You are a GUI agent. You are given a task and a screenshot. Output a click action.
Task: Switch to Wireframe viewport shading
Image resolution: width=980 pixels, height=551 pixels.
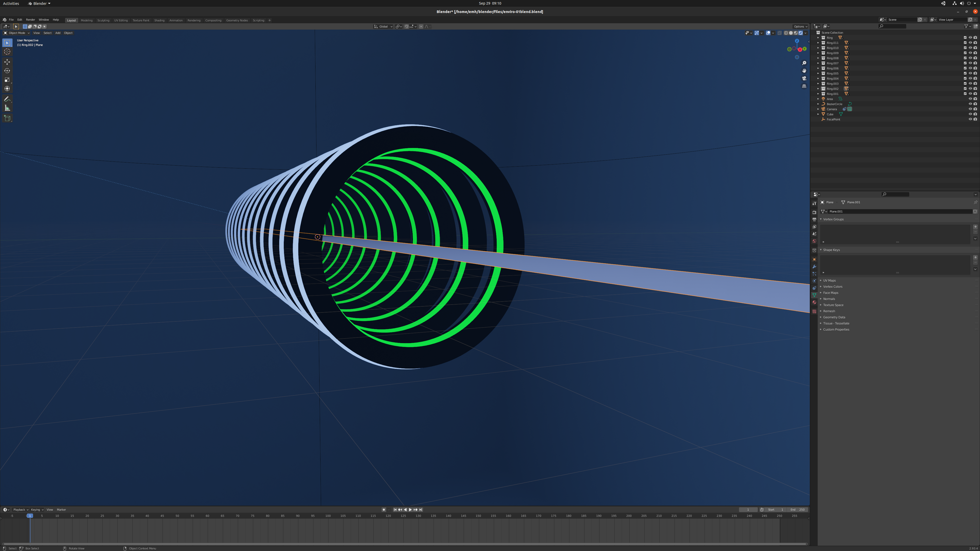coord(786,33)
